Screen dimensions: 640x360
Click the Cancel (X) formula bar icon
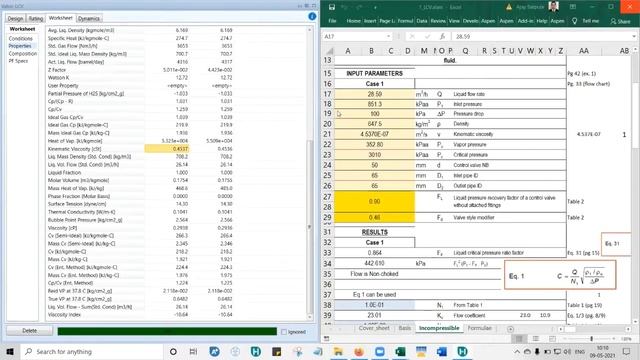tap(412, 36)
